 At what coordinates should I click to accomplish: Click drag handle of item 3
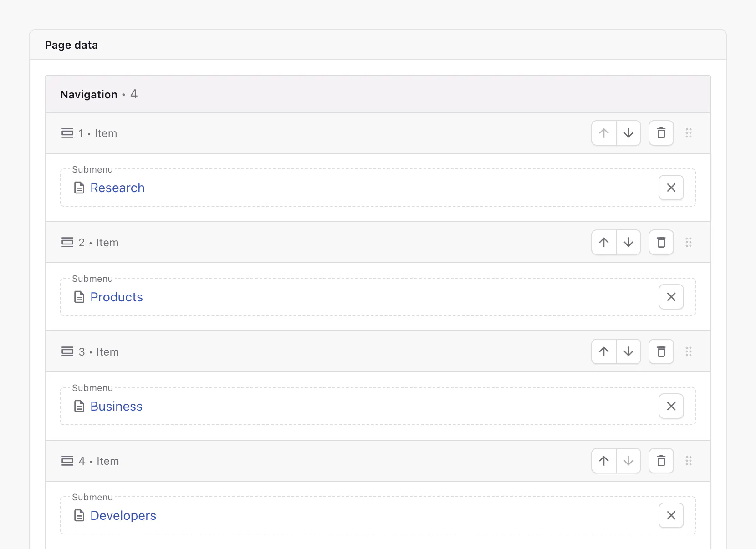(689, 351)
